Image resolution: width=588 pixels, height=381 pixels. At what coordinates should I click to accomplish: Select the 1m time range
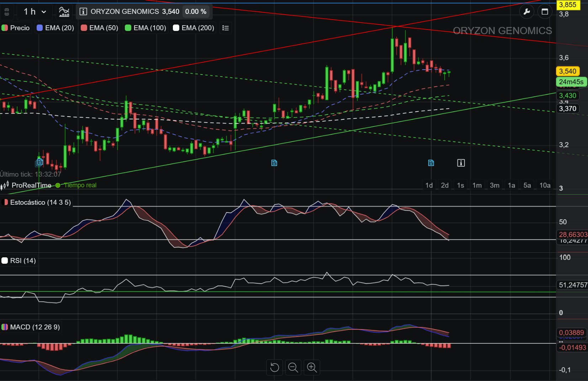pos(477,185)
